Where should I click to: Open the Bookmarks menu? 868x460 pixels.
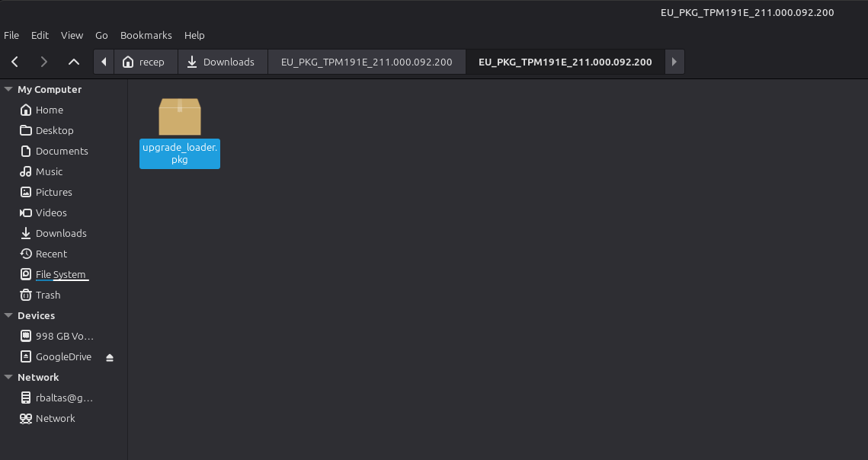(x=146, y=36)
